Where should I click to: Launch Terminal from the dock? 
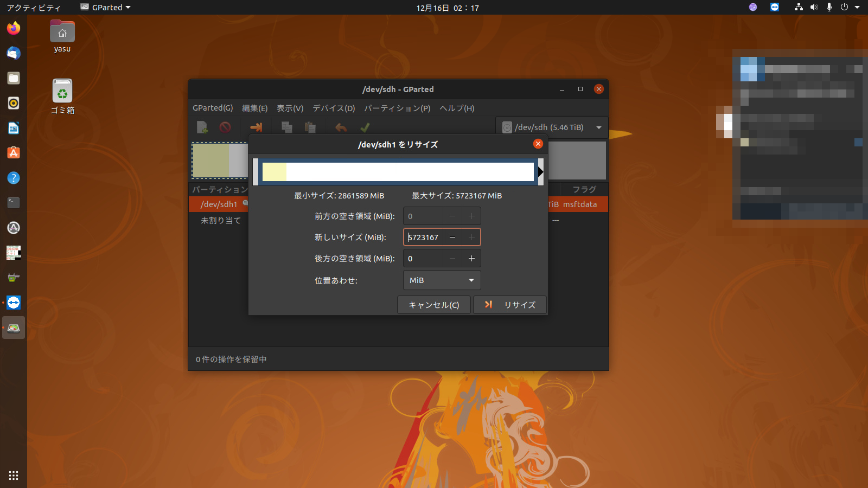[14, 203]
